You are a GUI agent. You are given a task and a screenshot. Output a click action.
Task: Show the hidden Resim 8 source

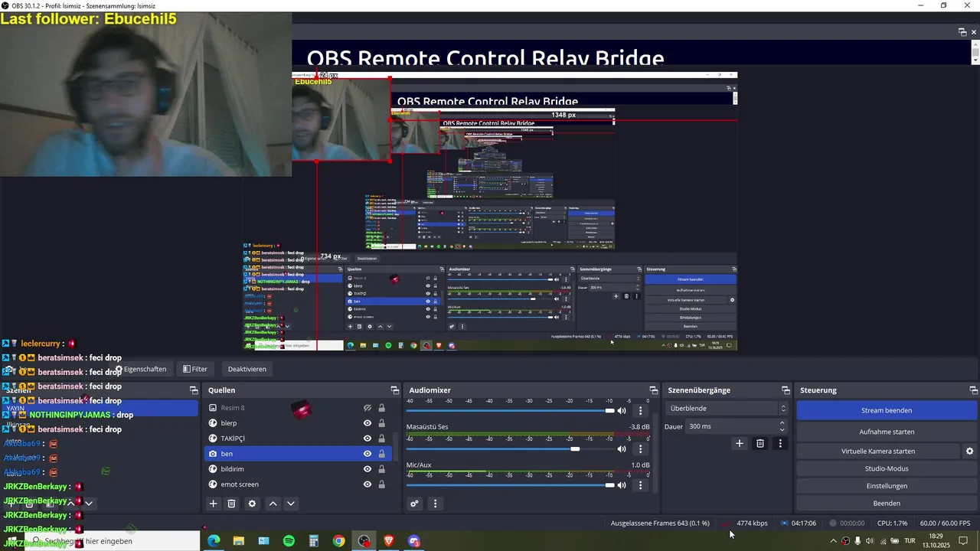(x=367, y=408)
